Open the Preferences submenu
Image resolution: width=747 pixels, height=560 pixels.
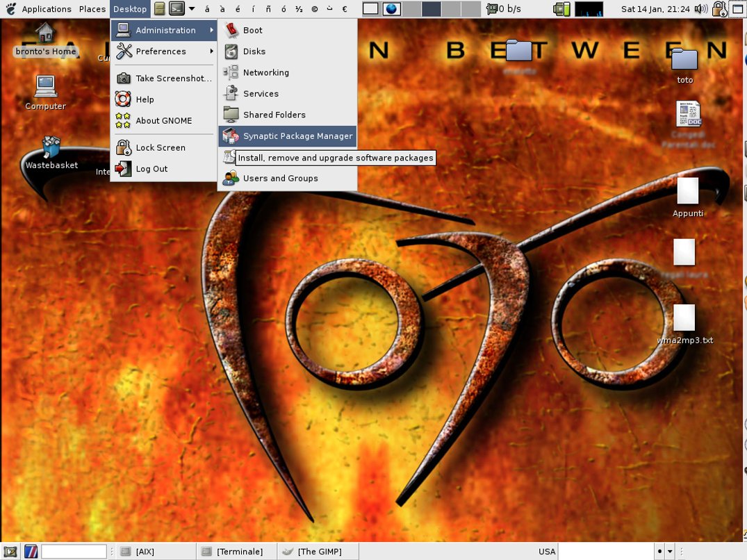coord(164,51)
